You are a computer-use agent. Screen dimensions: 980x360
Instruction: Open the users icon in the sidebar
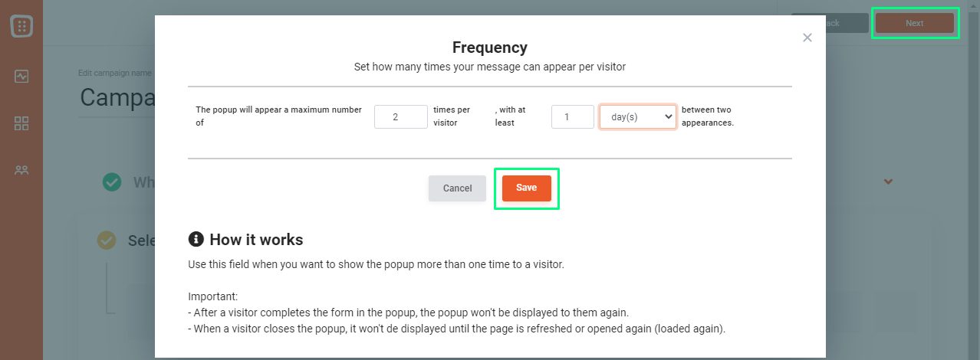[21, 170]
